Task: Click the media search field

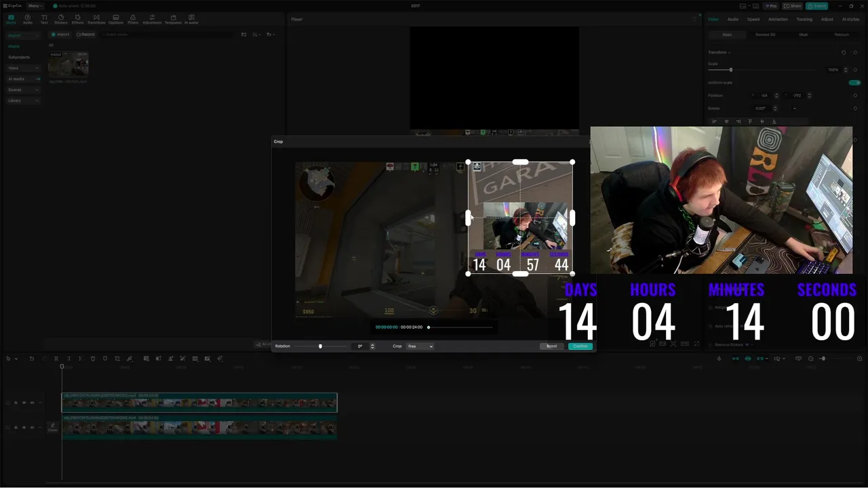Action: click(x=168, y=35)
